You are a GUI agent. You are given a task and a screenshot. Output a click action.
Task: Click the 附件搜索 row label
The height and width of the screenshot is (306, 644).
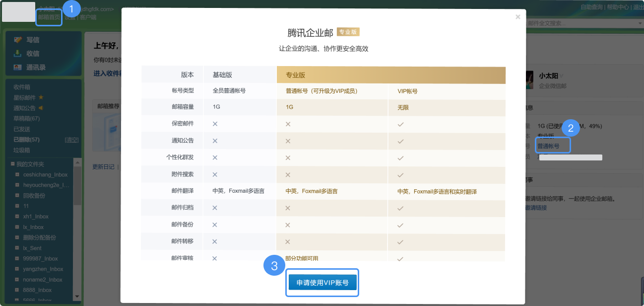(x=182, y=174)
